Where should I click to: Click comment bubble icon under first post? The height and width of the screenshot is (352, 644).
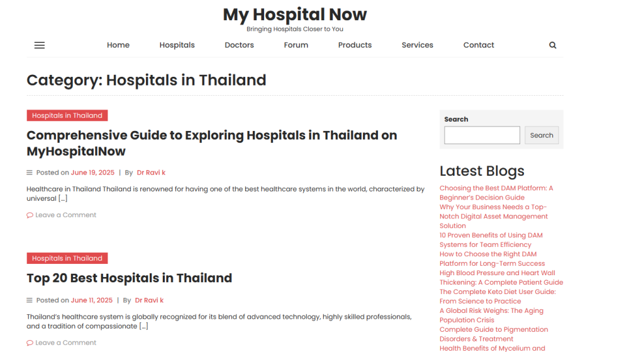tap(30, 215)
